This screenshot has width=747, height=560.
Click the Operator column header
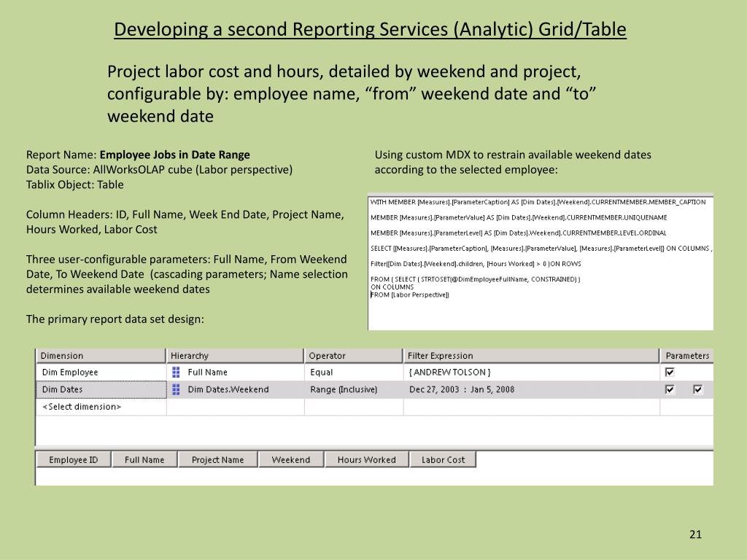pyautogui.click(x=354, y=356)
